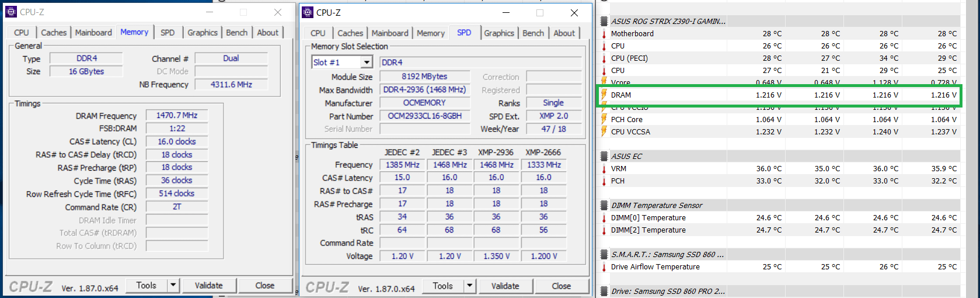Click the lightning bolt icon beside CPU VCCSA
This screenshot has height=298, width=980.
click(x=604, y=131)
